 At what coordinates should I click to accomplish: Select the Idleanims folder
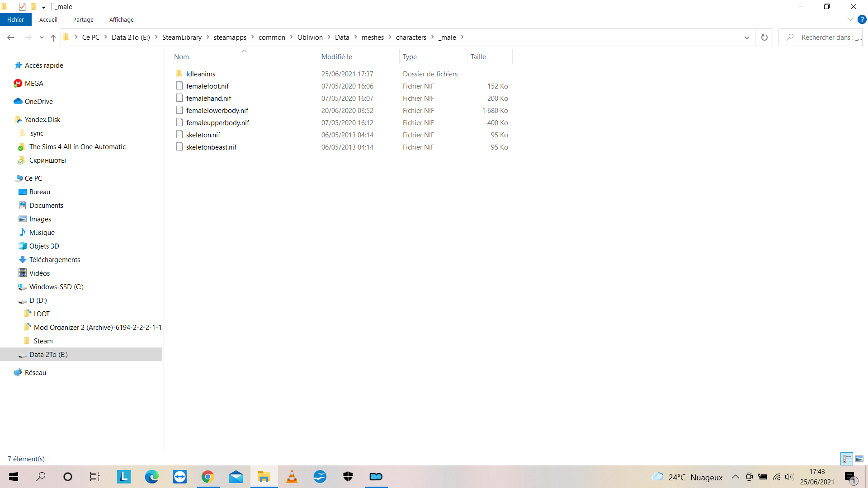(201, 74)
